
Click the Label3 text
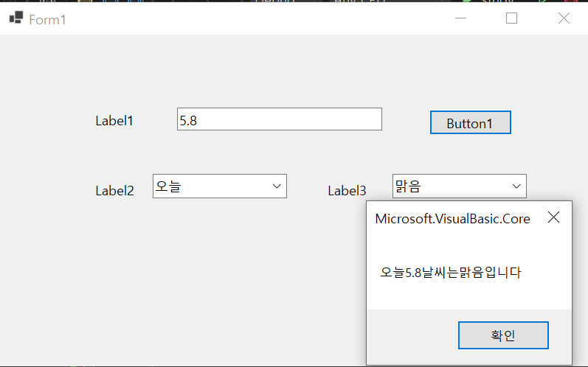tap(347, 191)
